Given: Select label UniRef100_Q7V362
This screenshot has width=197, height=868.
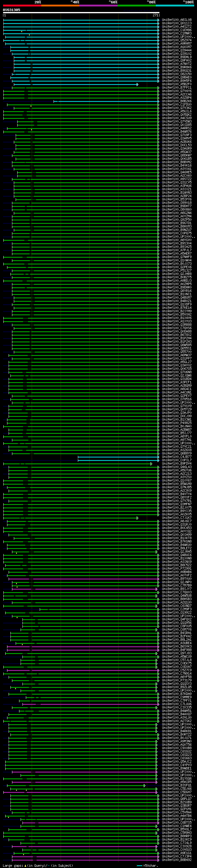Looking at the screenshot, I should pyautogui.click(x=176, y=108).
